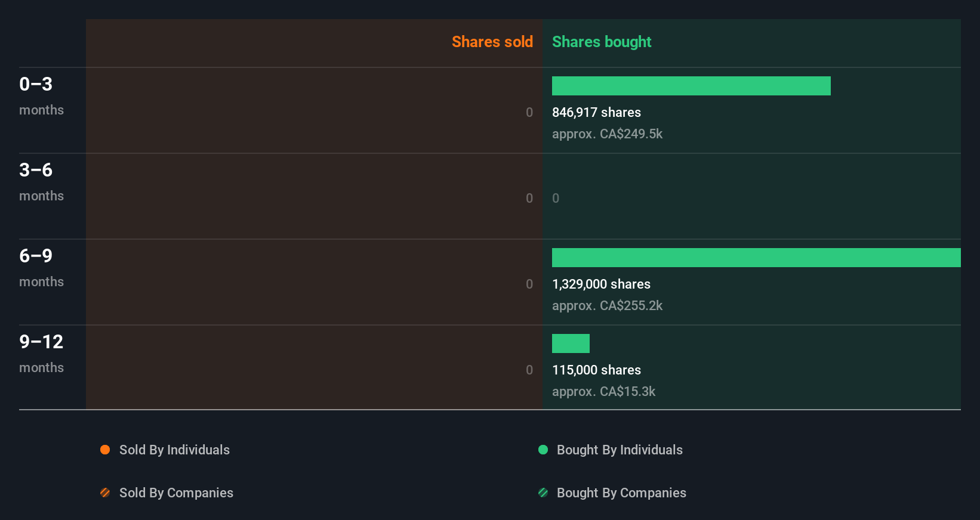Click the 0–3 months green bought bar
The width and height of the screenshot is (980, 520).
(691, 86)
